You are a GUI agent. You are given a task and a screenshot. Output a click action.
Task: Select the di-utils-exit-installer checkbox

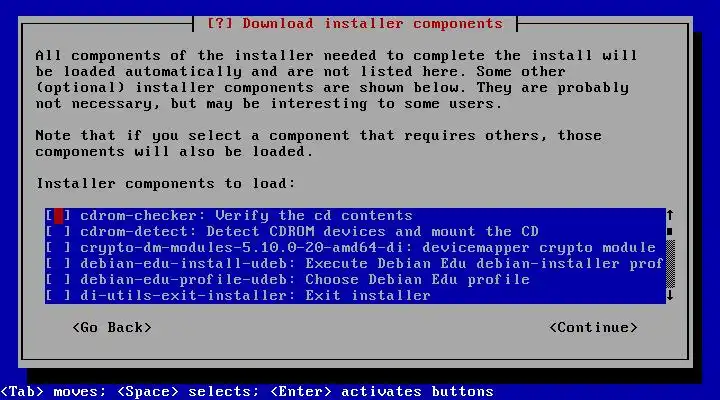58,296
